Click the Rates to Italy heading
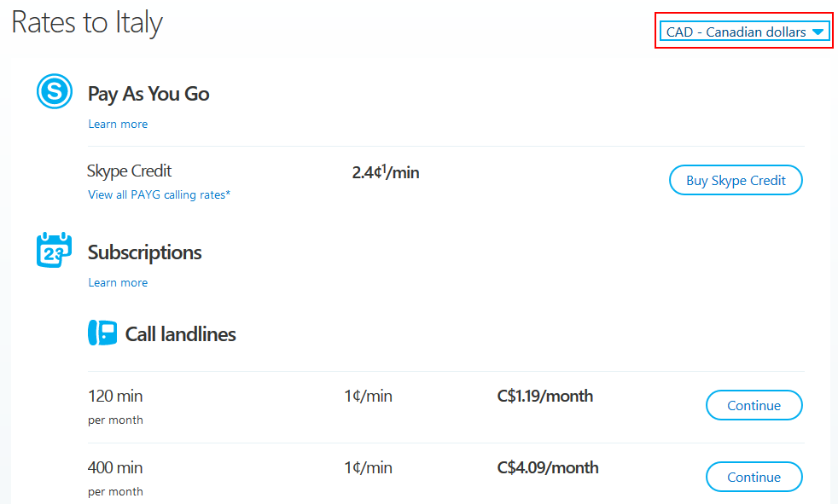 click(87, 23)
